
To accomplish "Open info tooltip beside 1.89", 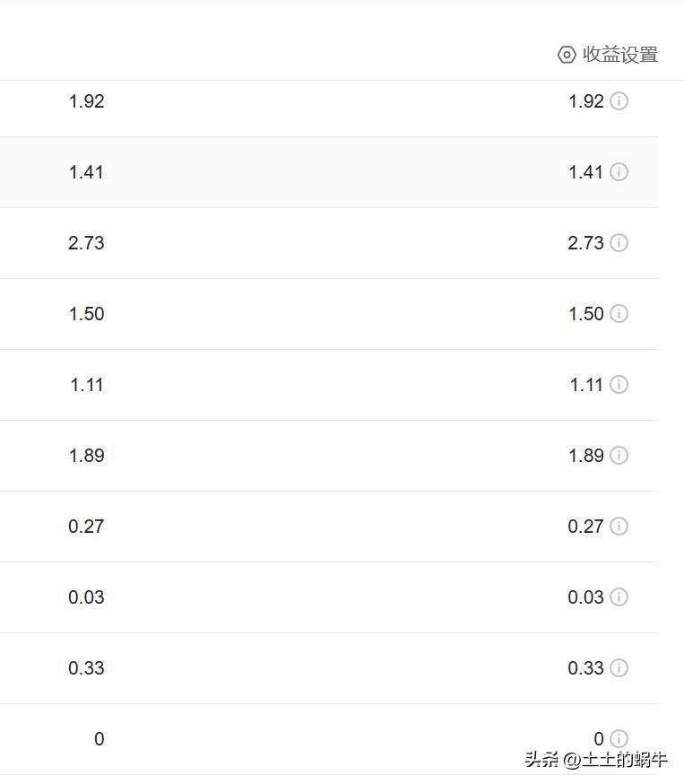I will point(619,456).
